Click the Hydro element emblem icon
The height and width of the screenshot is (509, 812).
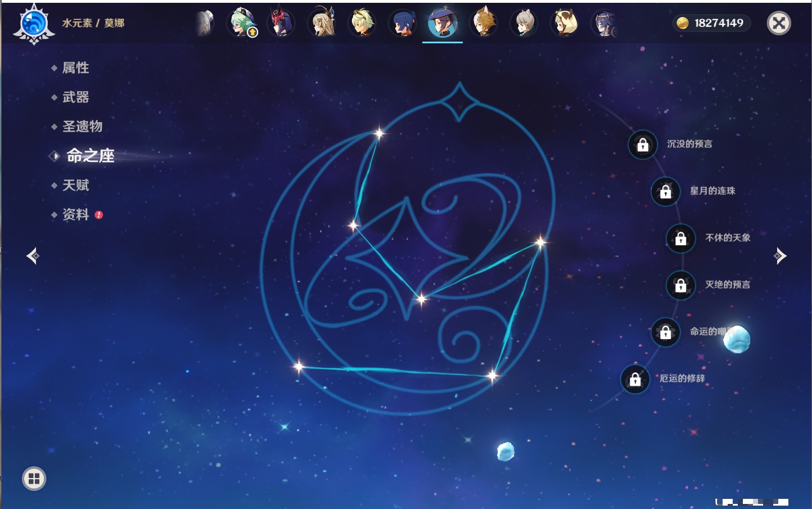(x=34, y=24)
